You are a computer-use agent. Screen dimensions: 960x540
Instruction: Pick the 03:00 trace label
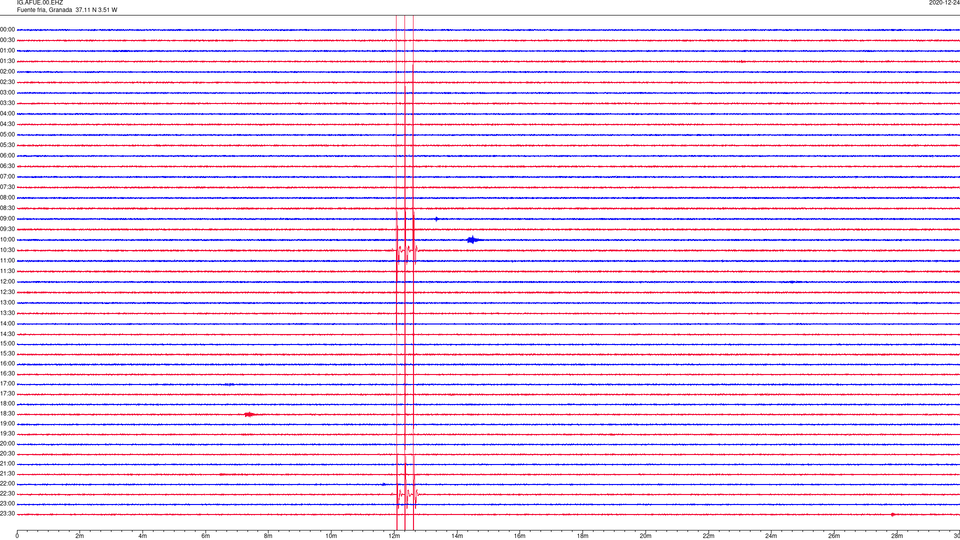7,92
